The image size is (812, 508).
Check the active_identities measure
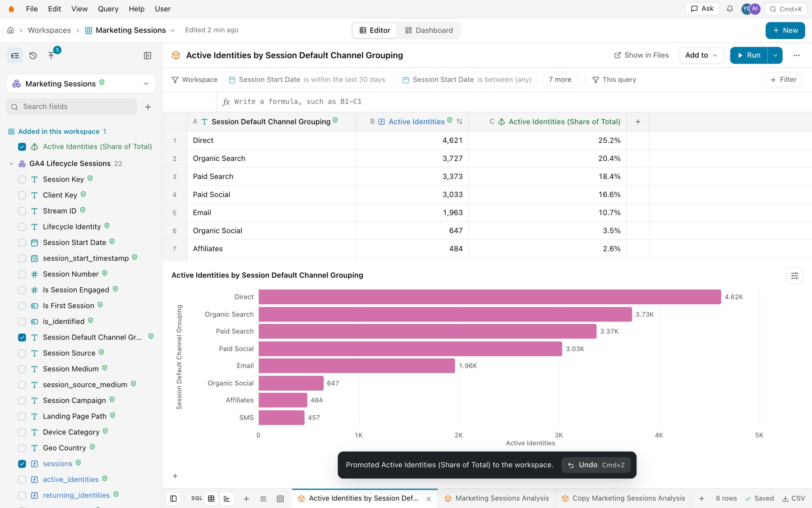click(22, 480)
